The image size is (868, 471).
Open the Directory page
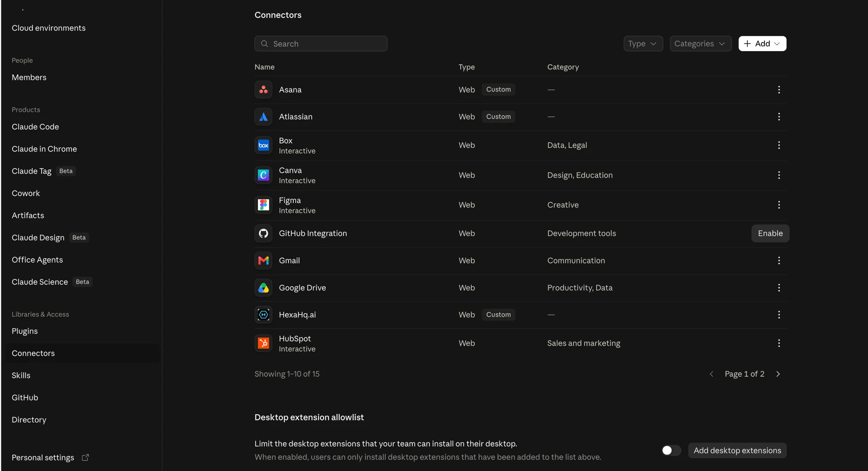click(x=29, y=420)
